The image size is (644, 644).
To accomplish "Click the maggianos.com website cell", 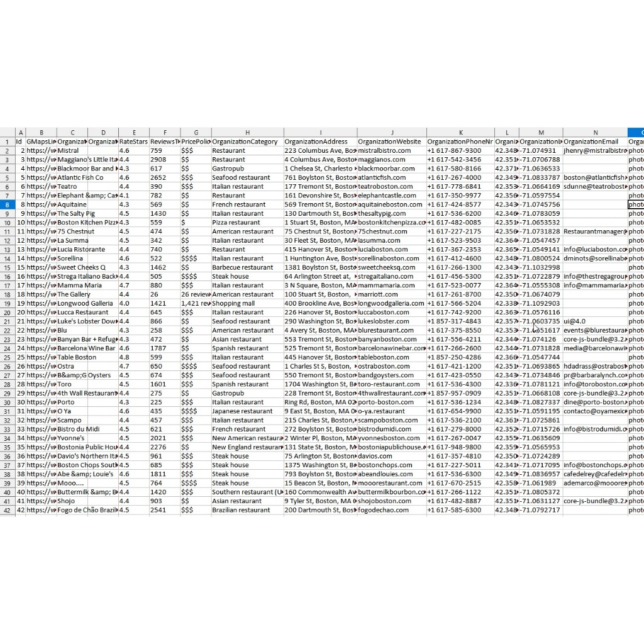I will click(392, 159).
